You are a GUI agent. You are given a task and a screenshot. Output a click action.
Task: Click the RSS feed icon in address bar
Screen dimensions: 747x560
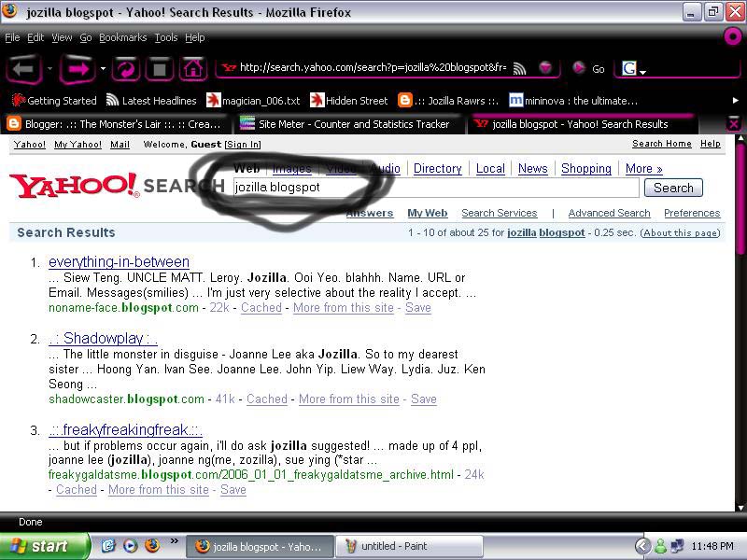coord(520,69)
